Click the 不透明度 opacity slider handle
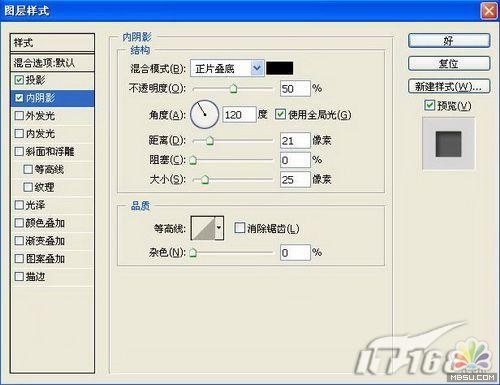500x385 pixels. (233, 89)
